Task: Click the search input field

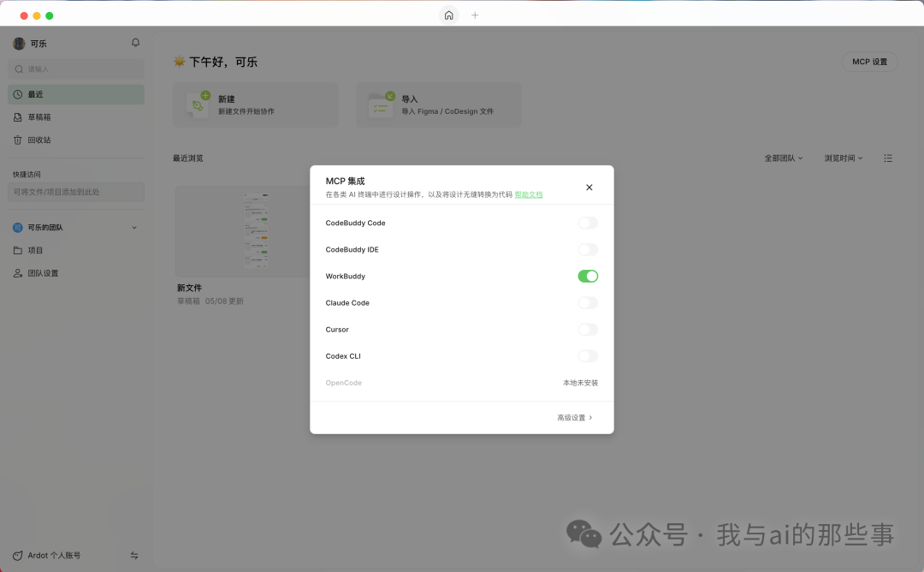Action: (x=76, y=69)
